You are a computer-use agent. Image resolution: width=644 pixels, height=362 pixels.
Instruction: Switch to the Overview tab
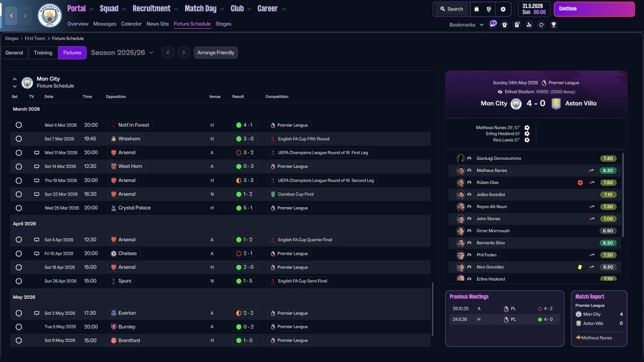tap(77, 24)
